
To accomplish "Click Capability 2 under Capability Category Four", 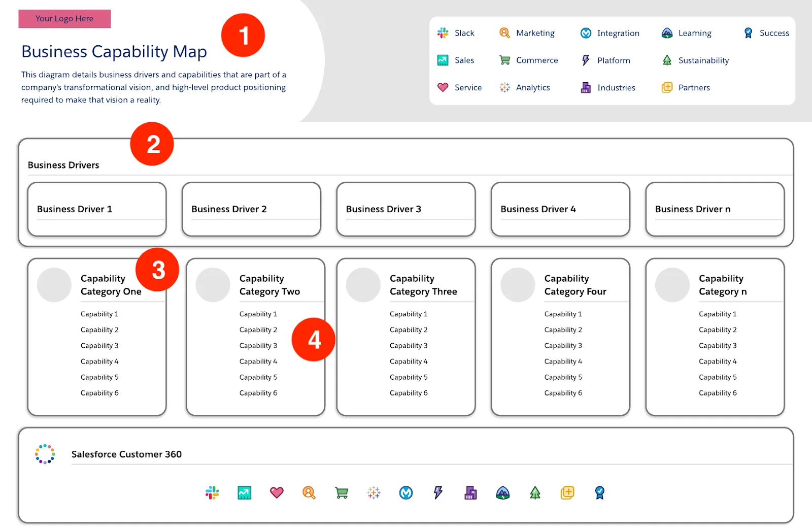I will pyautogui.click(x=563, y=330).
